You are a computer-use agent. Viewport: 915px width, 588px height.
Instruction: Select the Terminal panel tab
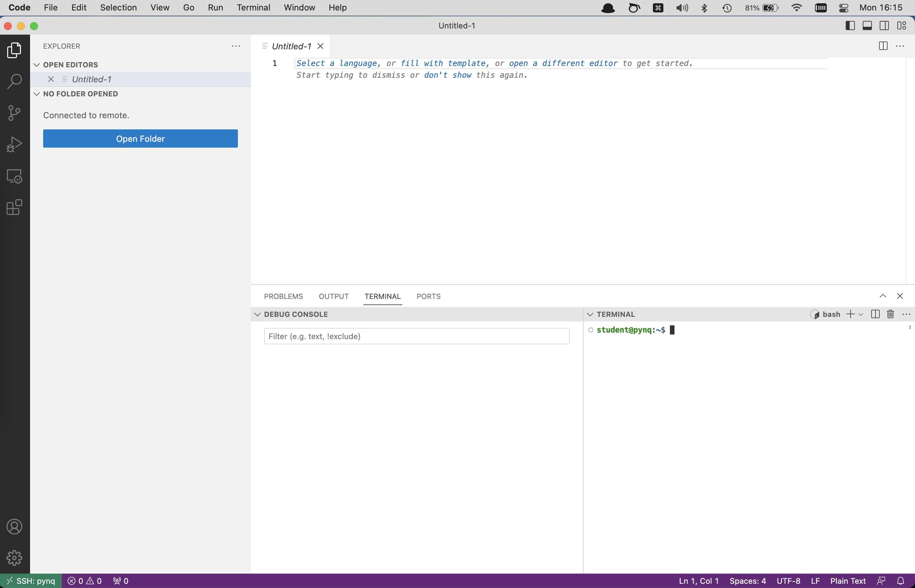click(x=382, y=296)
